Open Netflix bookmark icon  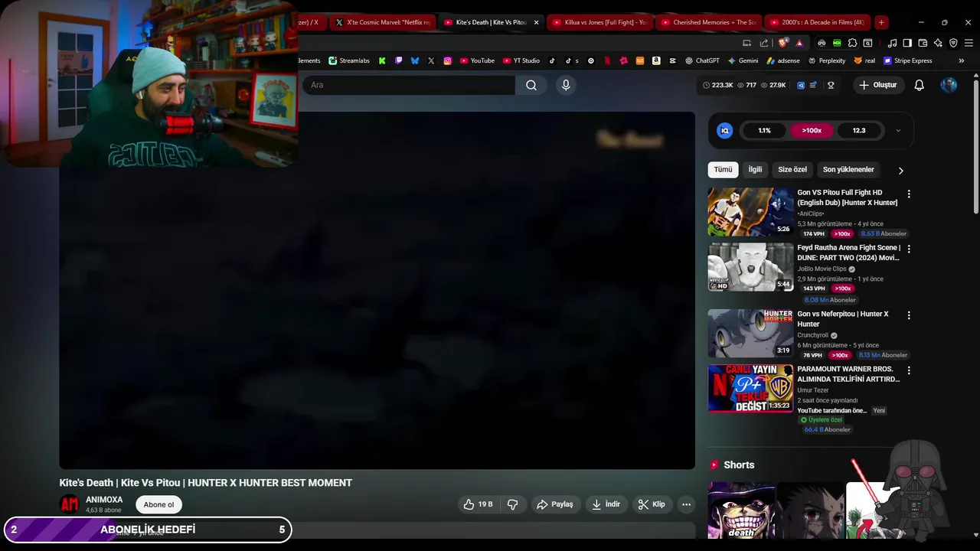607,60
